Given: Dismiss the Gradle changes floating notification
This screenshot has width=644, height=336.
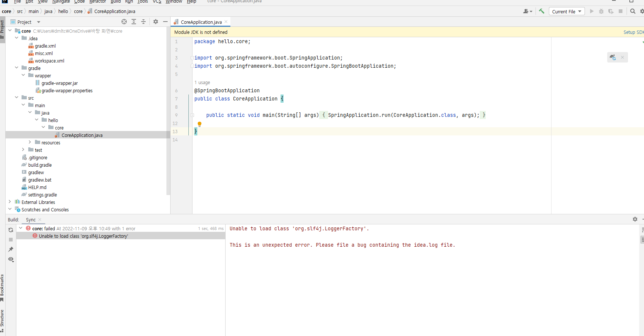Looking at the screenshot, I should tap(622, 57).
